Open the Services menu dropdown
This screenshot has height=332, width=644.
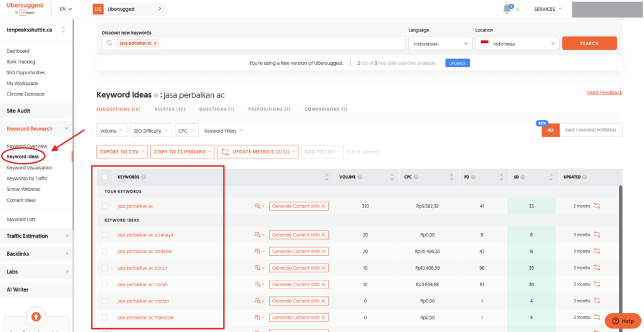tap(548, 9)
